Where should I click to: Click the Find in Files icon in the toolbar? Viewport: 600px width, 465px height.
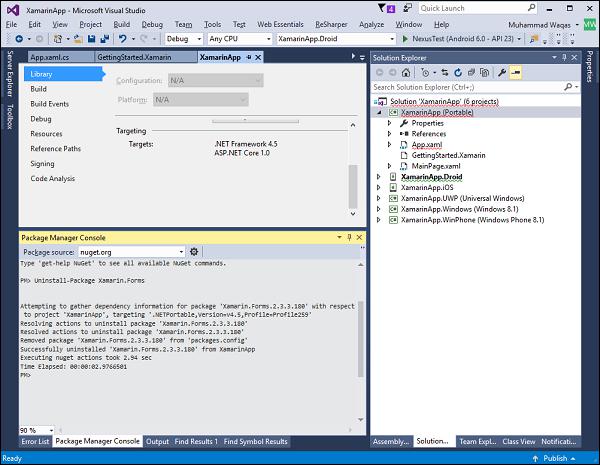(533, 39)
